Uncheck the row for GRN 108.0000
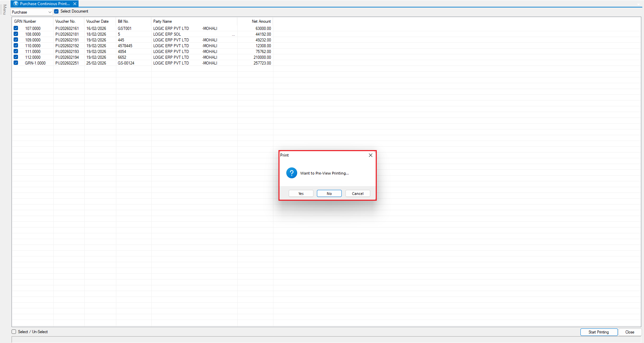This screenshot has width=644, height=343. tap(16, 34)
